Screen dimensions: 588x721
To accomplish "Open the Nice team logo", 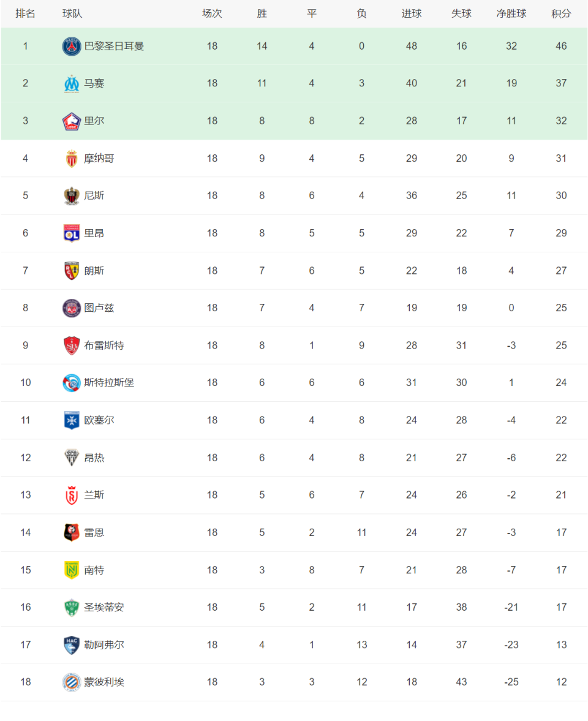I will pos(71,196).
